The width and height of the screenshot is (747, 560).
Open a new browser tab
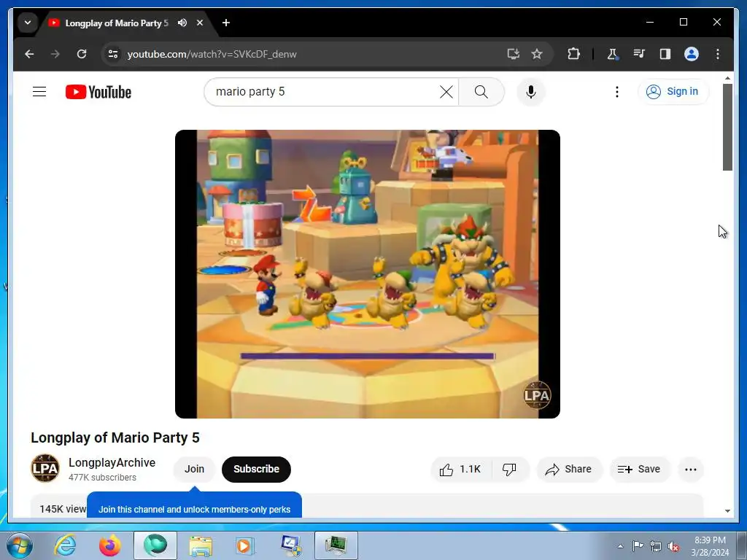[x=226, y=23]
